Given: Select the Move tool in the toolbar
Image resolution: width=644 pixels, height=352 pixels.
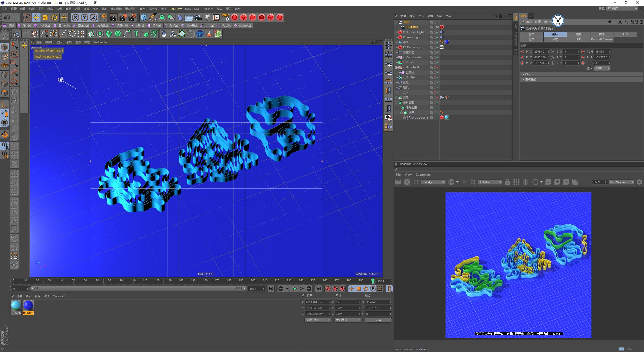Looking at the screenshot, I should click(x=36, y=17).
